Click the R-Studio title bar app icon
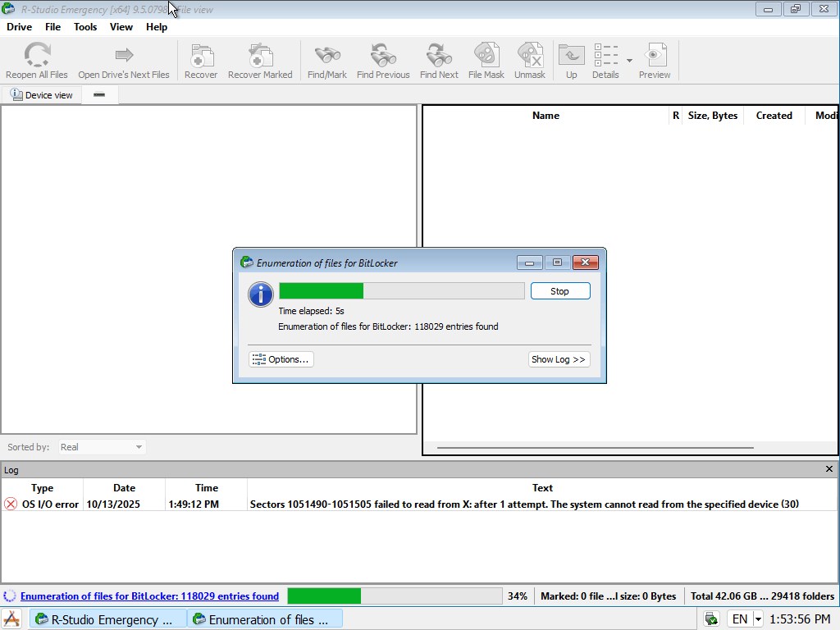Viewport: 840px width, 630px height. coord(8,8)
